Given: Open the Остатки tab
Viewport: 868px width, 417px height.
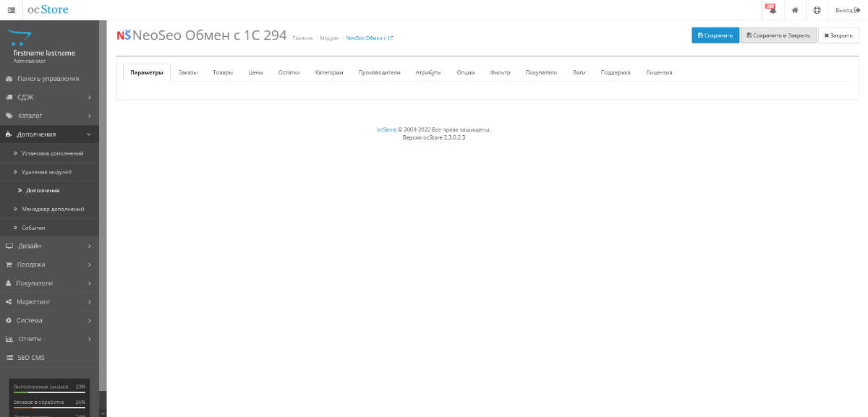Looking at the screenshot, I should 289,72.
